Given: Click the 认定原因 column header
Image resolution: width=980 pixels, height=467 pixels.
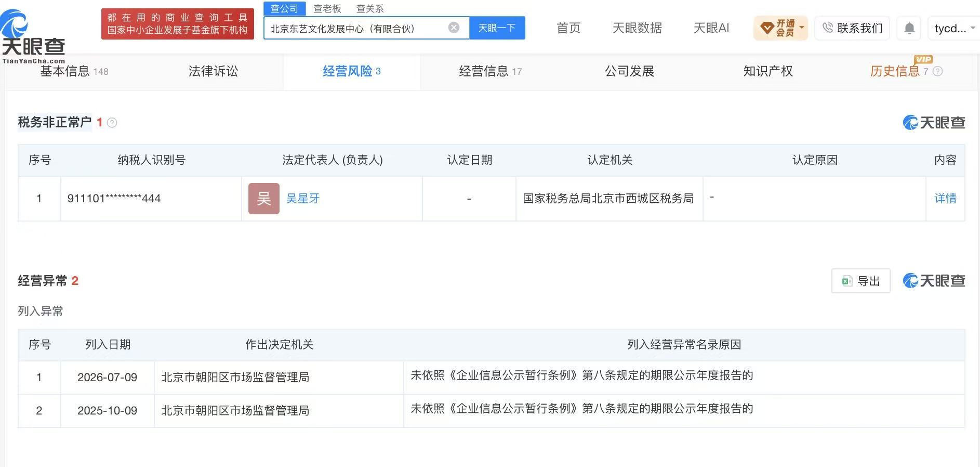Looking at the screenshot, I should (815, 160).
